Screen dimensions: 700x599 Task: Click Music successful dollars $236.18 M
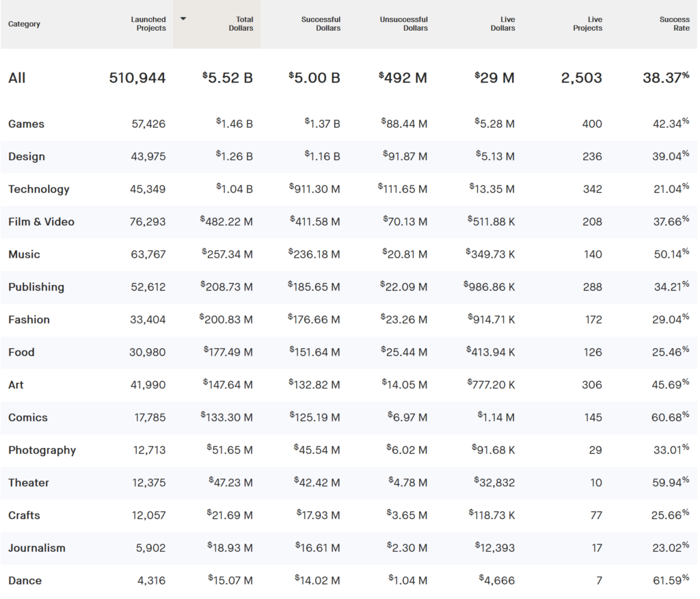pos(314,254)
